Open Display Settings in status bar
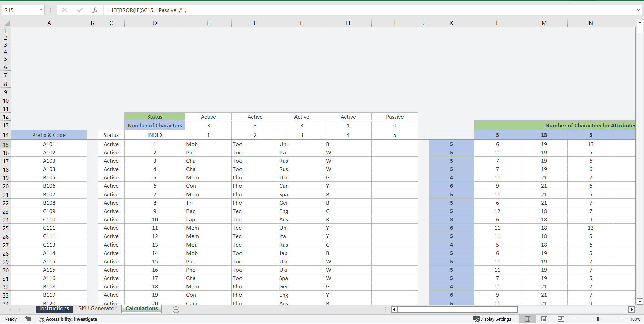Screen dimensions: 644x324 (492, 319)
